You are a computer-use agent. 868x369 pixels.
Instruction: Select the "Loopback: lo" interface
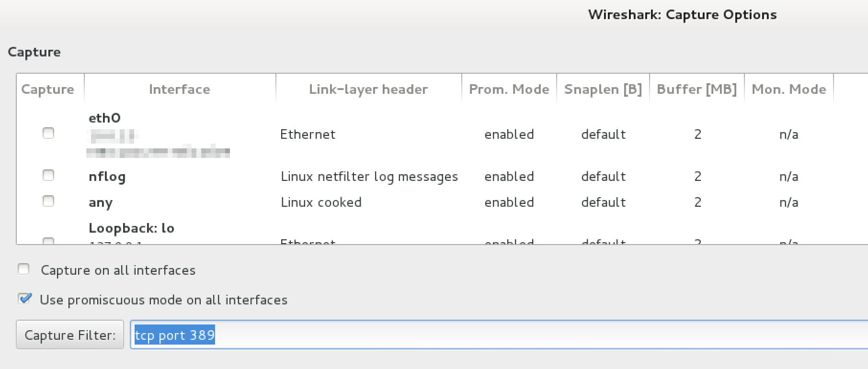coord(131,228)
